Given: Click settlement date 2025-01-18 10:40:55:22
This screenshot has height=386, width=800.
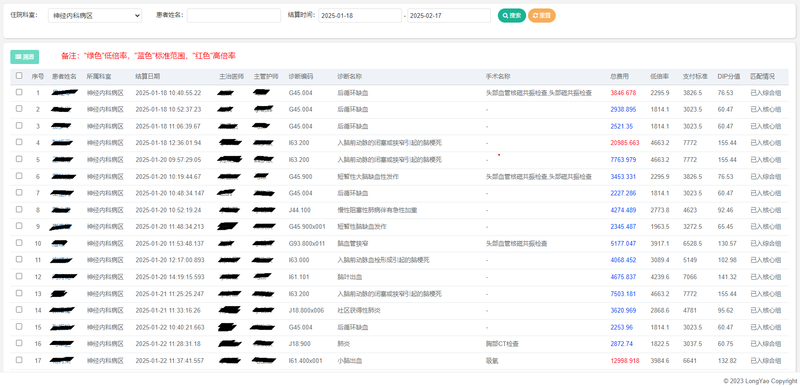Looking at the screenshot, I should point(168,93).
